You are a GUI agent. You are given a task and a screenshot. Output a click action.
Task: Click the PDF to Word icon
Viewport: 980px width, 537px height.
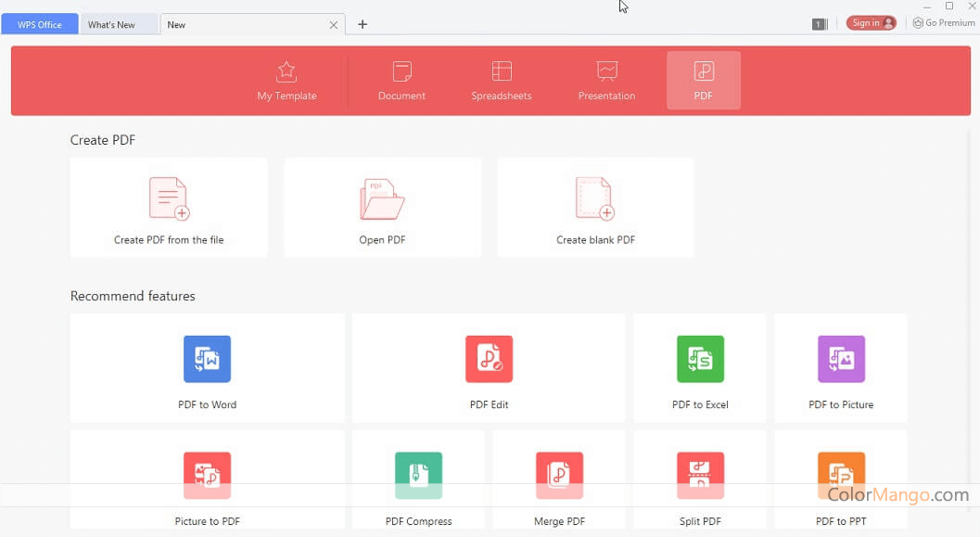pyautogui.click(x=207, y=359)
